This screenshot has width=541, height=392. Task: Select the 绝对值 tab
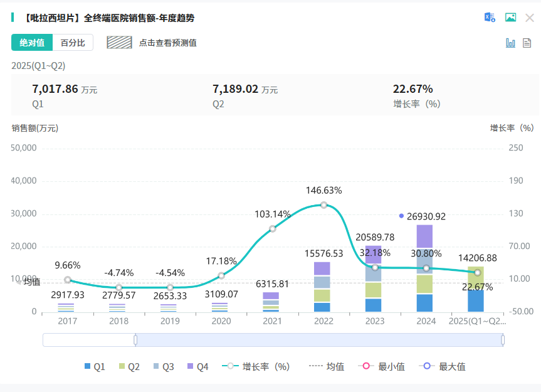[31, 43]
